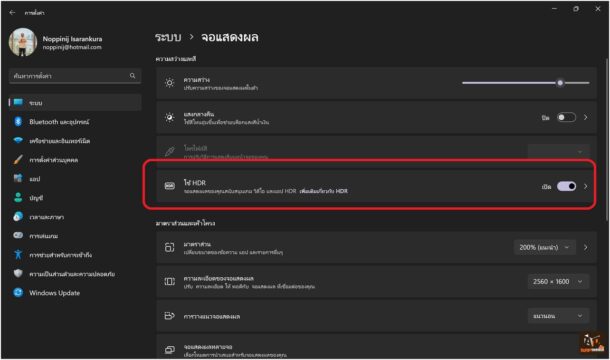Click the Windows Update sync icon
This screenshot has height=360, width=610.
[18, 292]
